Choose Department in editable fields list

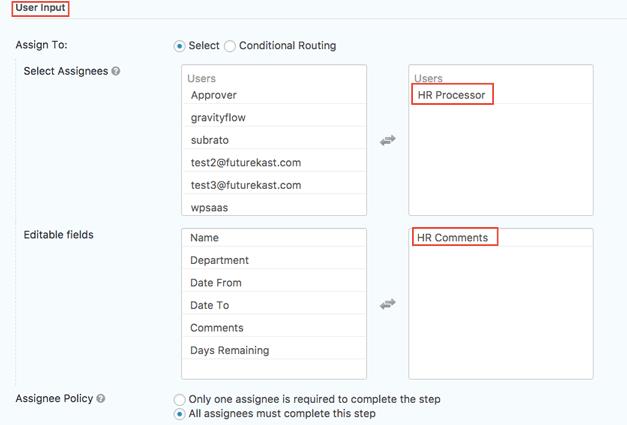coord(220,261)
